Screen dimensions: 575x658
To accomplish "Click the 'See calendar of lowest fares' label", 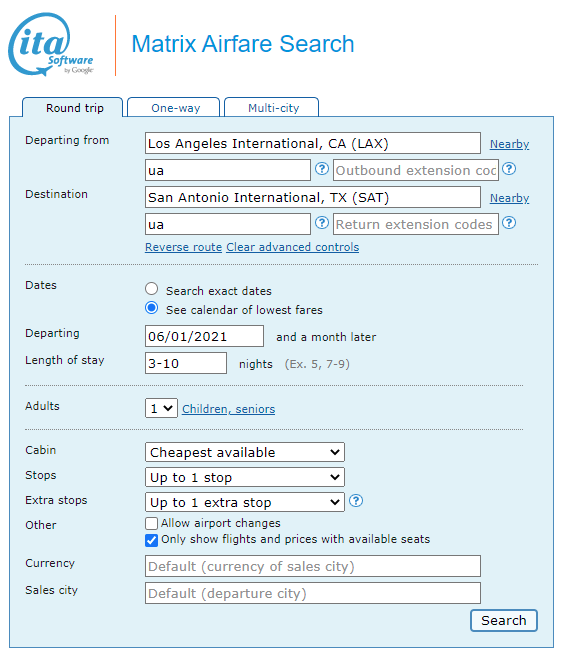I will [x=244, y=310].
